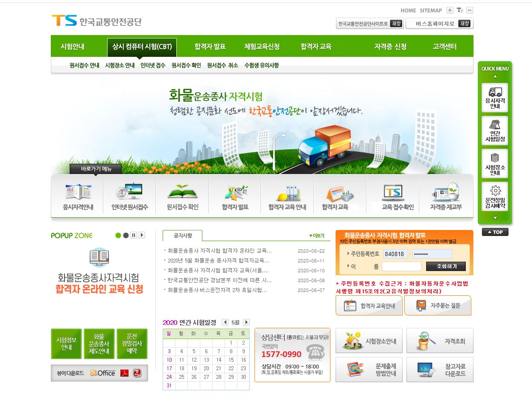
Task: Open the 고객센터 main menu
Action: (444, 47)
